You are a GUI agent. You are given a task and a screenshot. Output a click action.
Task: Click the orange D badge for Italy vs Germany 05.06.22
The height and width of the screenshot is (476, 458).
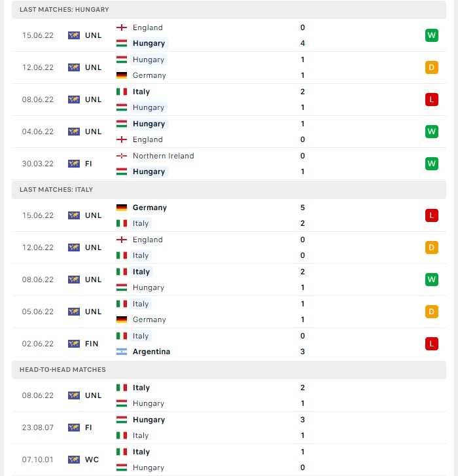(432, 312)
